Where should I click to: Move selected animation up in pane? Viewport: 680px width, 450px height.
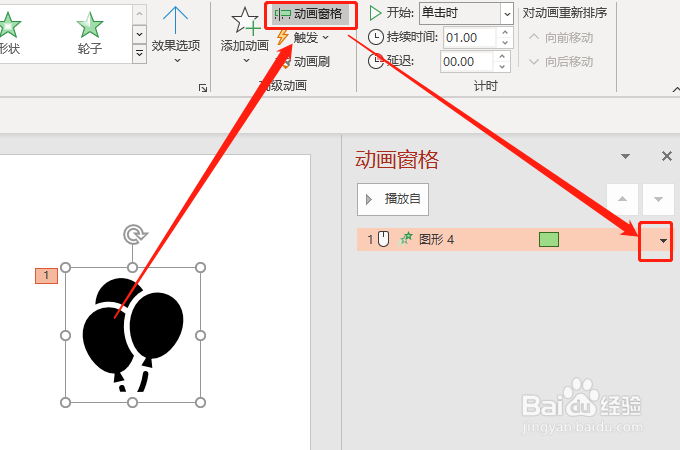click(622, 199)
